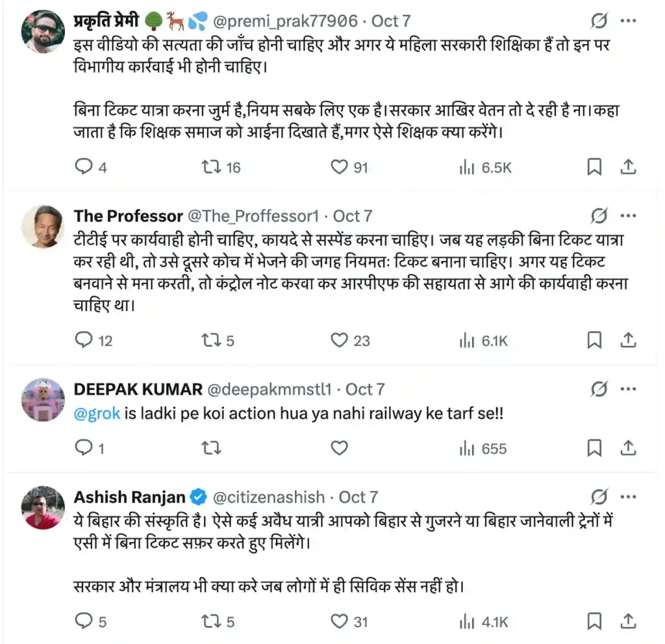Open @citizenashish profile handle

click(x=268, y=497)
